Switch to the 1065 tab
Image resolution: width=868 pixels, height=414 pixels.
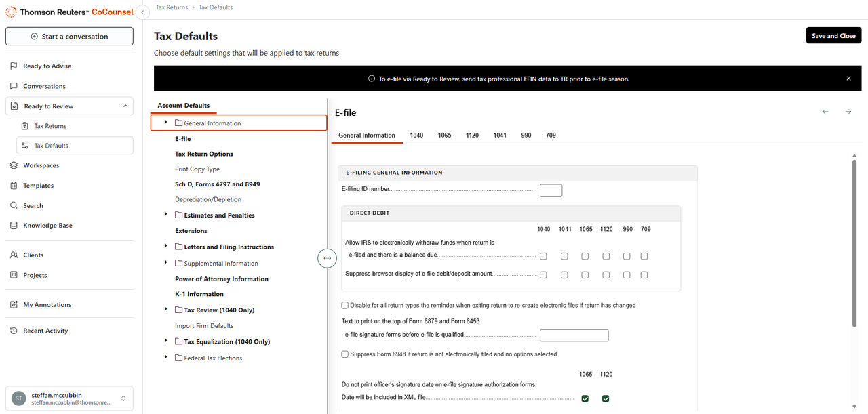coord(444,136)
